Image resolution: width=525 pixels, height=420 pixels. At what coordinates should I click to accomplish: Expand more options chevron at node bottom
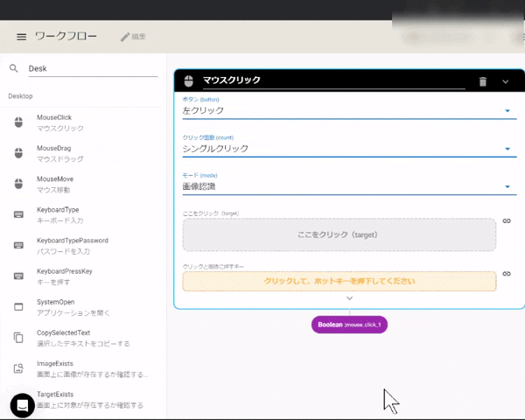coord(349,298)
